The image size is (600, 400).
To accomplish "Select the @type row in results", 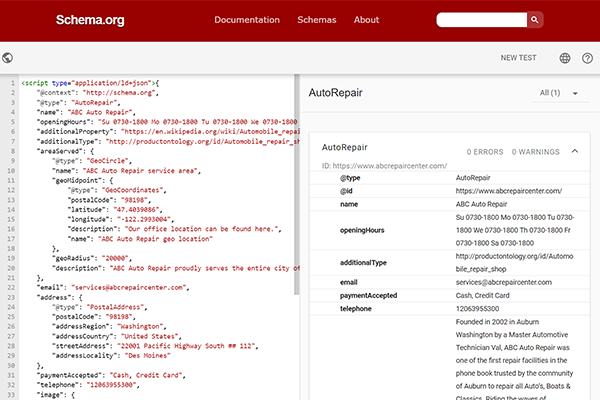I will pos(450,178).
